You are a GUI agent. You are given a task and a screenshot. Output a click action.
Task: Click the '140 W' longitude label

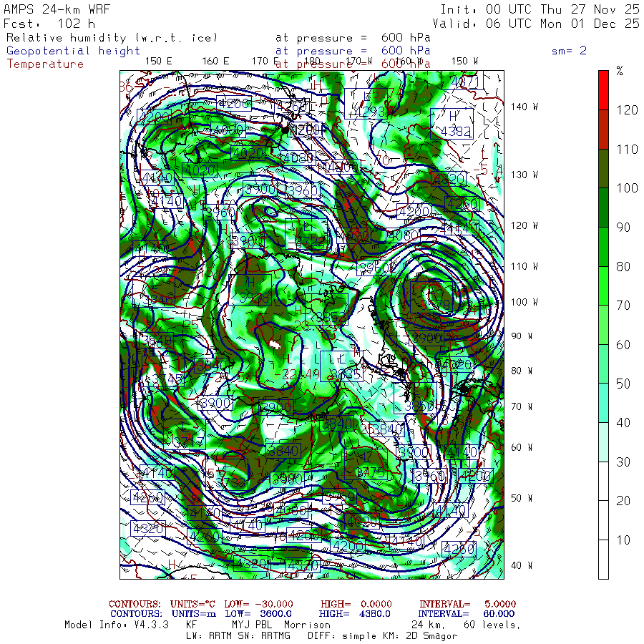tap(525, 107)
